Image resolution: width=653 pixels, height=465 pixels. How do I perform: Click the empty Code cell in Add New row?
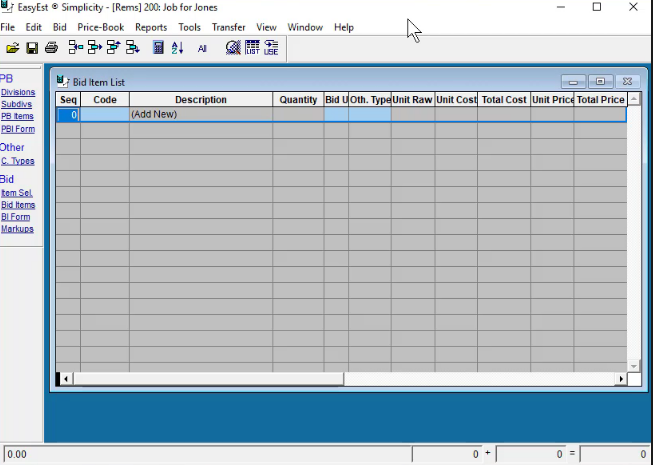(x=105, y=114)
